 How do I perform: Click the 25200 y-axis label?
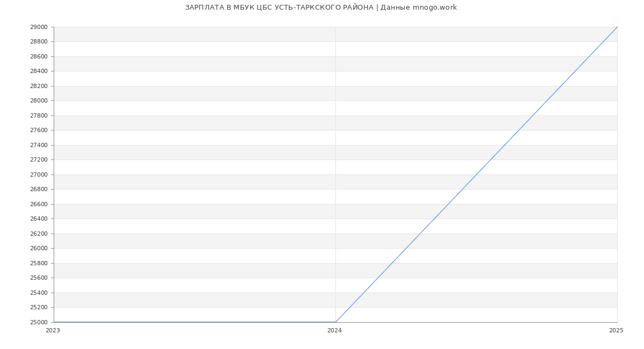click(x=39, y=308)
